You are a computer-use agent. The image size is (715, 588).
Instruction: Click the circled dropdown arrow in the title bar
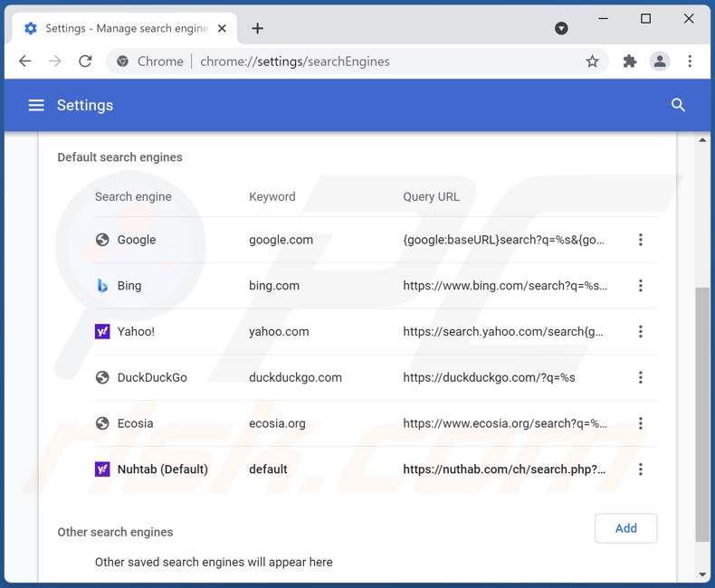(x=561, y=28)
